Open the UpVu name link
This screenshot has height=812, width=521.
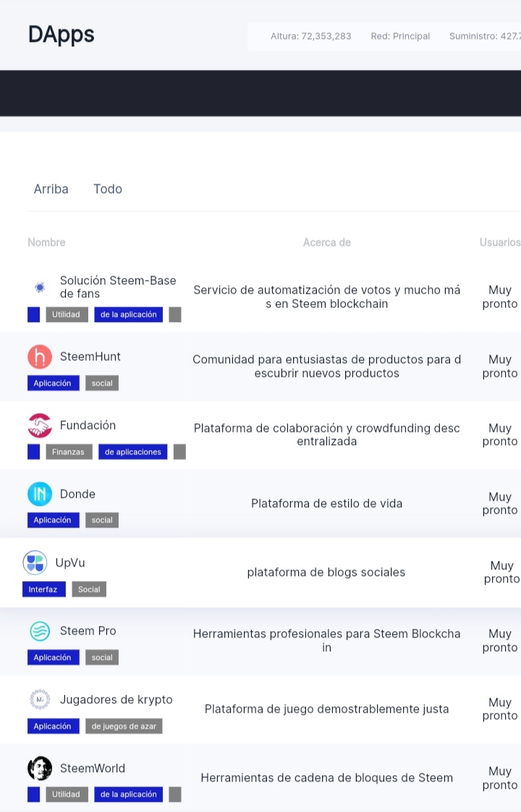[x=70, y=563]
